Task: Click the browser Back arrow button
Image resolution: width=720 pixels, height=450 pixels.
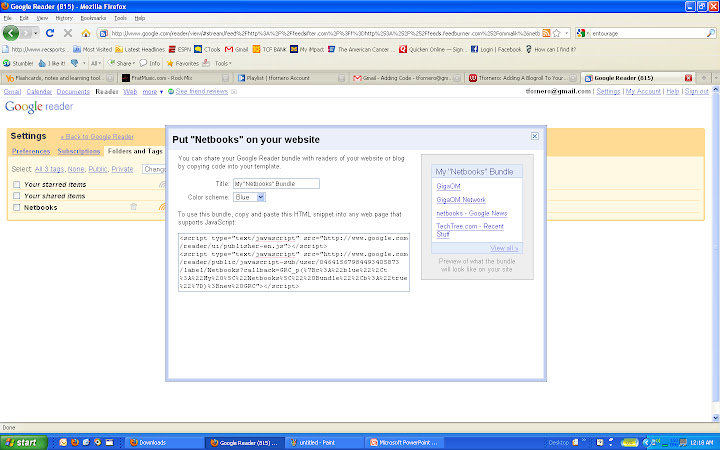Action: [11, 33]
